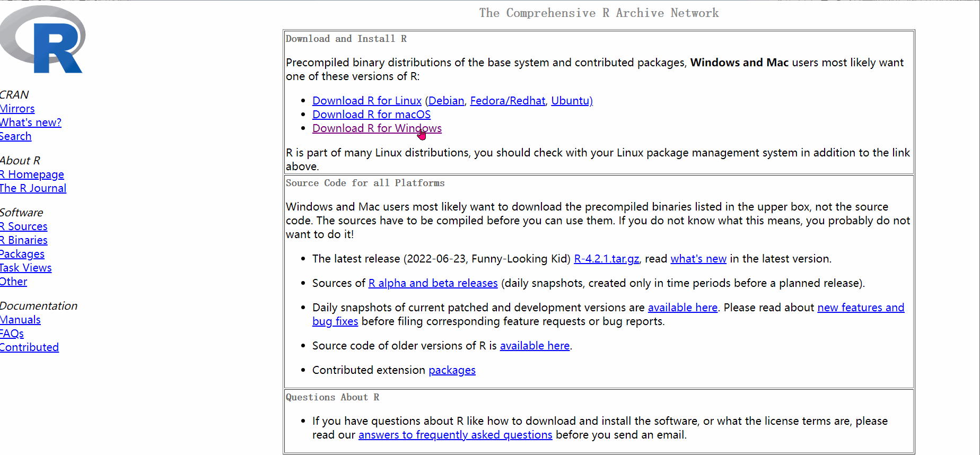Open R Sources under Software
980x455 pixels.
(23, 226)
